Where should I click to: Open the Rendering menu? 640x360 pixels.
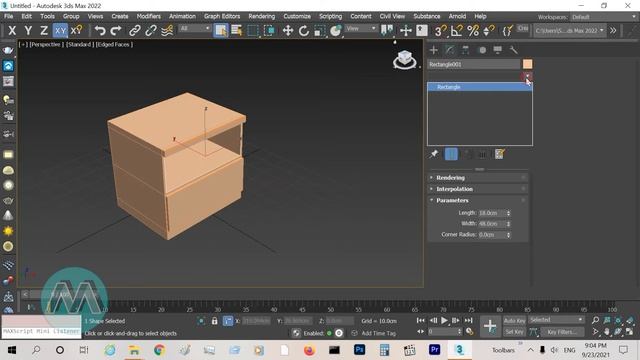coord(262,16)
